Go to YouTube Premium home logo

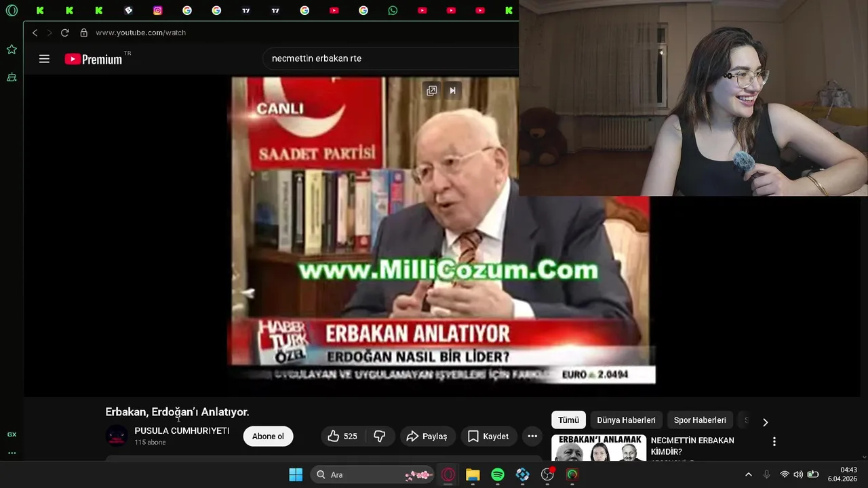tap(94, 59)
